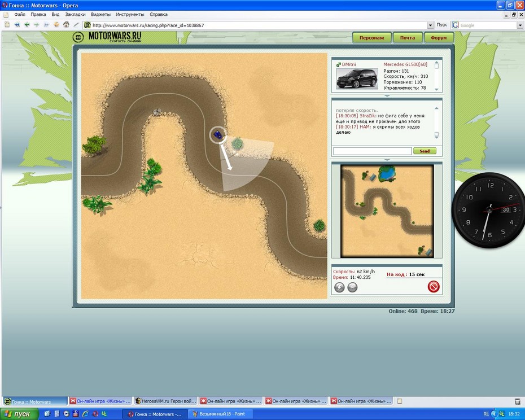Screen dimensions: 525x420
Task: Open the address bar history dropdown
Action: pos(430,25)
